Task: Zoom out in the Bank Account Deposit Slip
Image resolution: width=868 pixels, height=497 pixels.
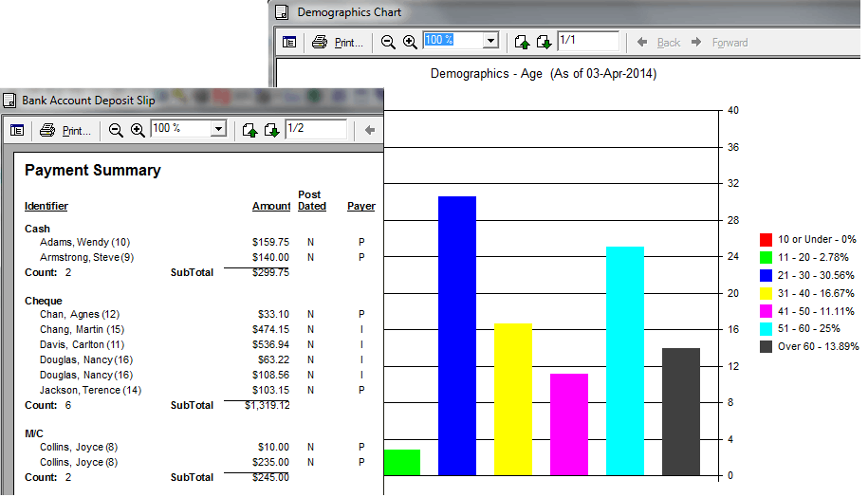Action: coord(116,130)
